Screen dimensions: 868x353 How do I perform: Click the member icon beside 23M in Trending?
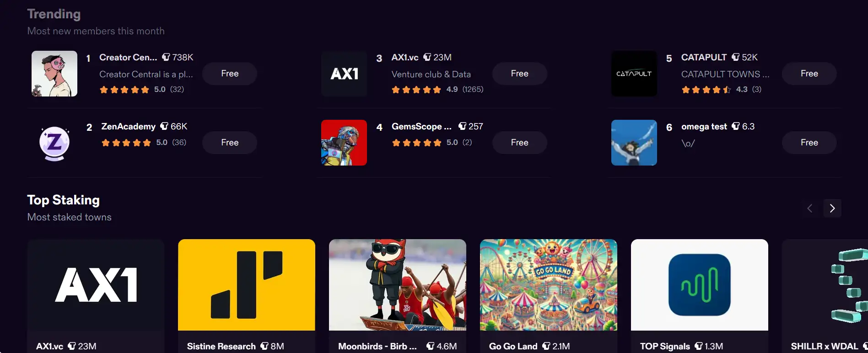(427, 57)
